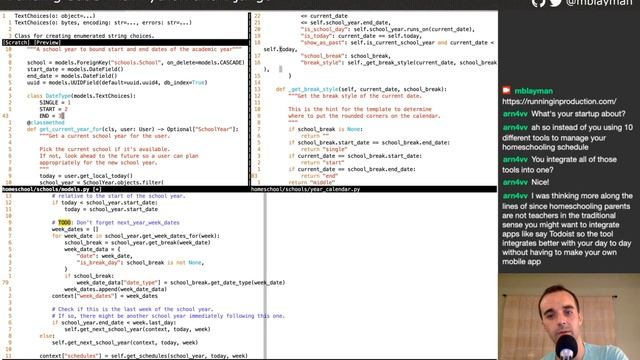
Task: Click the "today = user.get_local_today()" line
Action: click(86, 176)
